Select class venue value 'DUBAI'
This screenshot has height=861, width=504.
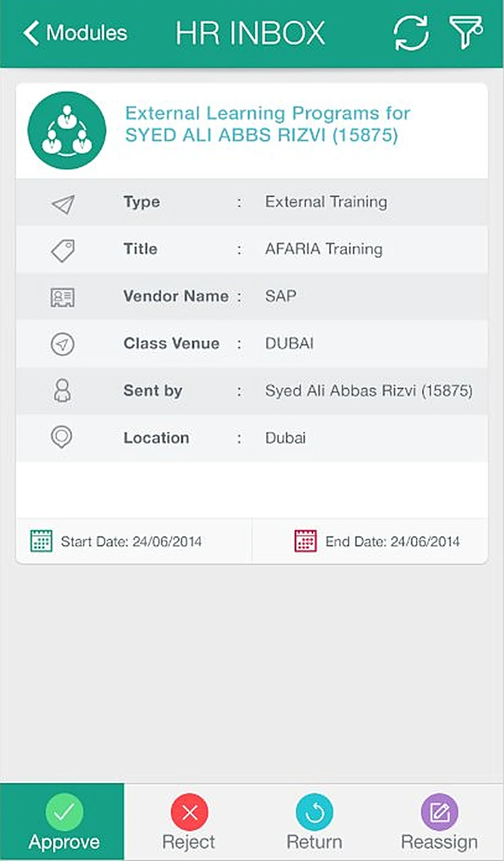289,344
